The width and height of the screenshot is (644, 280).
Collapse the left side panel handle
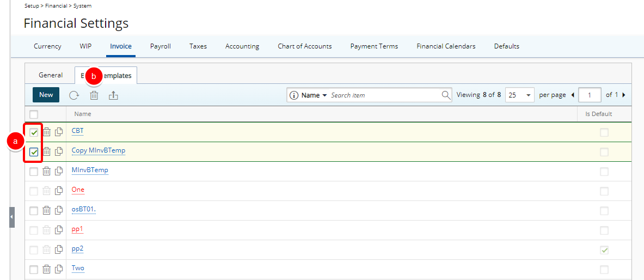point(12,217)
